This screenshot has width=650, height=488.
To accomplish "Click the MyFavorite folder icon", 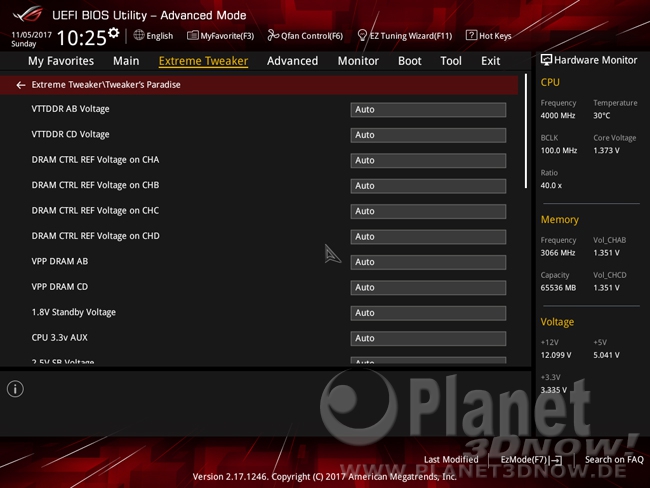I will point(192,35).
